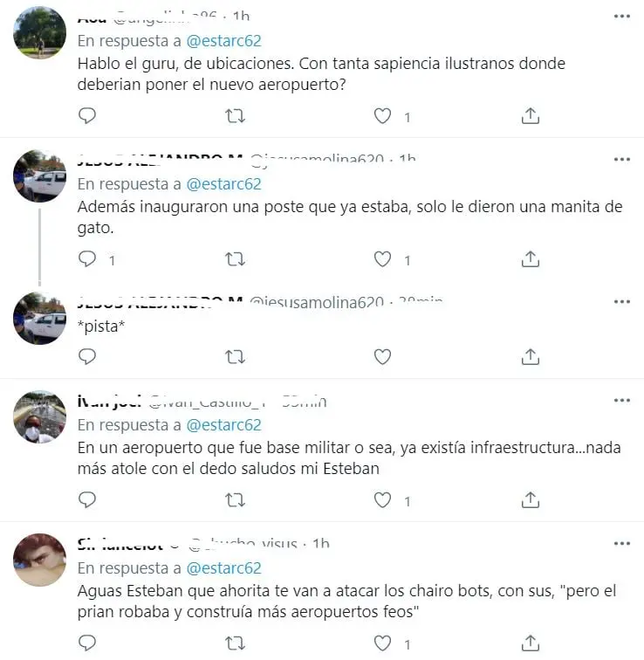Open the tree-photo profile avatar
The width and height of the screenshot is (644, 660).
point(39,33)
